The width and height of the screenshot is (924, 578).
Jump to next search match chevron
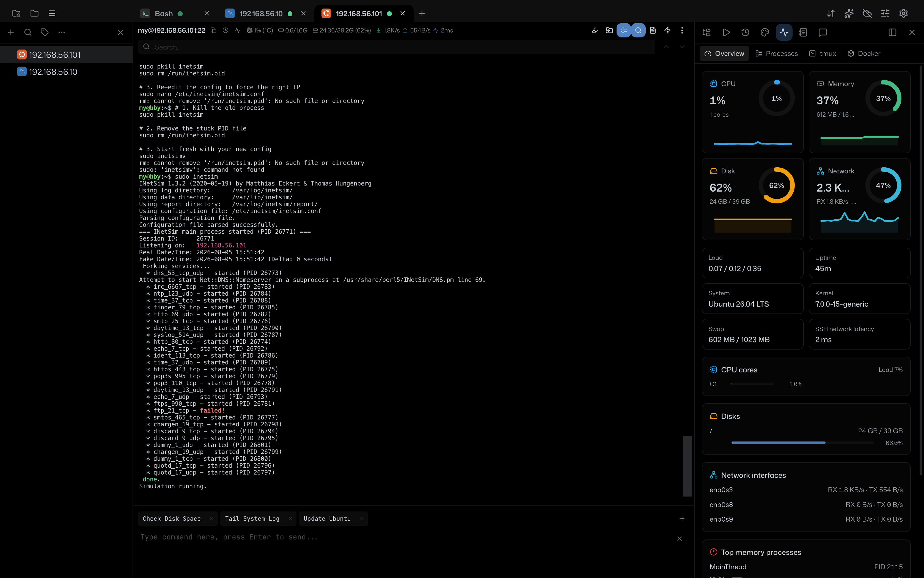(682, 47)
